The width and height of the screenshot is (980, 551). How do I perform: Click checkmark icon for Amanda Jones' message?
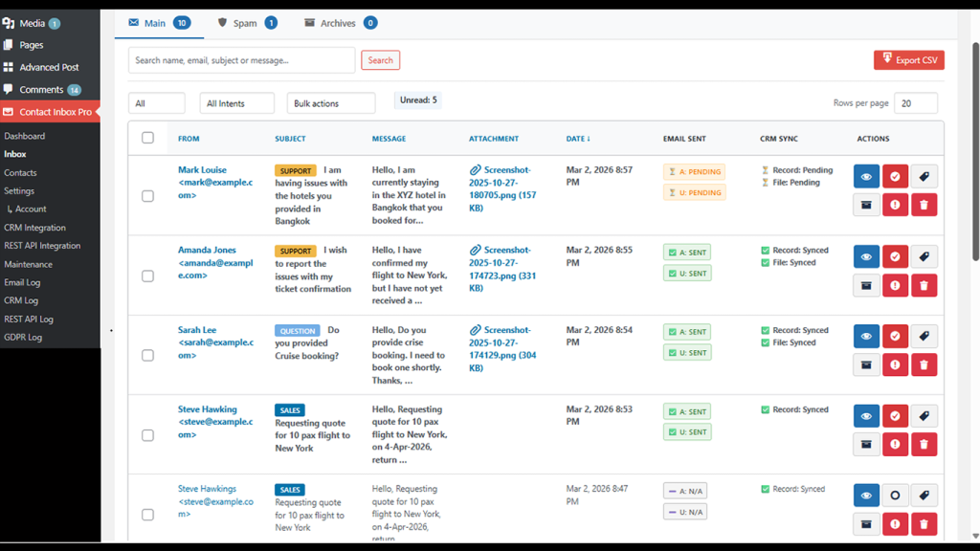click(895, 256)
